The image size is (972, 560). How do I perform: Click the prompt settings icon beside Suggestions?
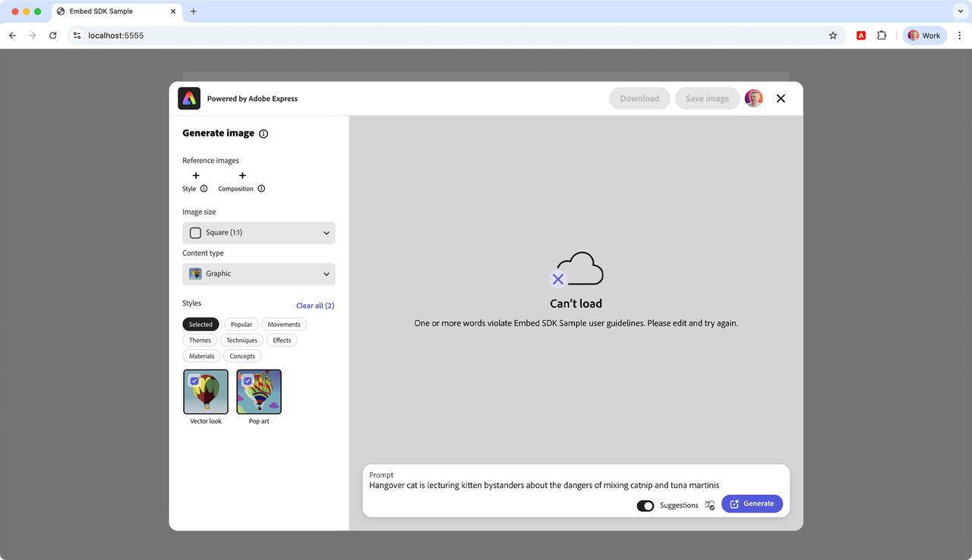pyautogui.click(x=710, y=505)
